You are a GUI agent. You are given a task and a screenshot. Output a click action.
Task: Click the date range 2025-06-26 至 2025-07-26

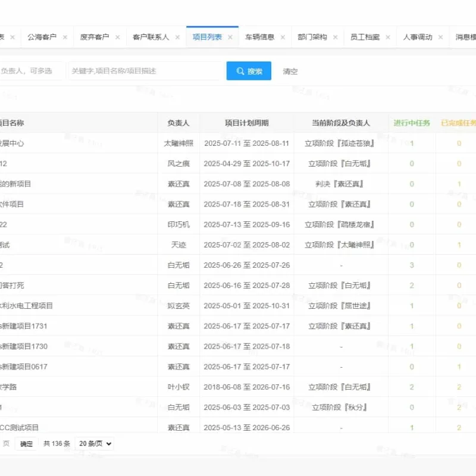coord(246,265)
